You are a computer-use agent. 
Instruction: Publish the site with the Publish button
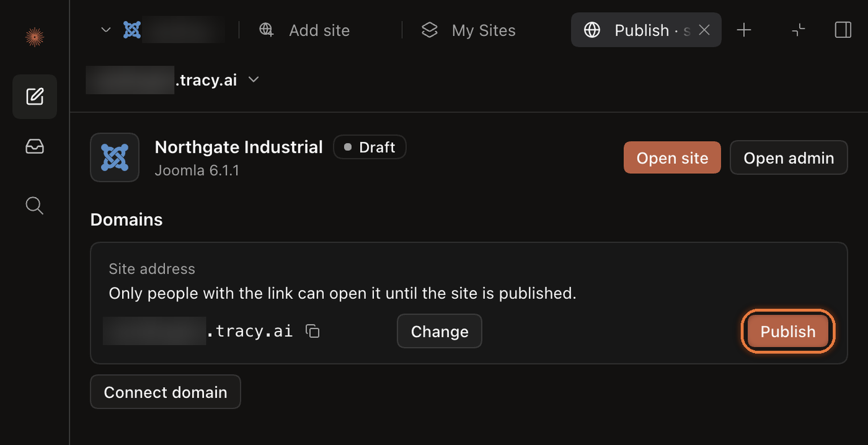788,331
